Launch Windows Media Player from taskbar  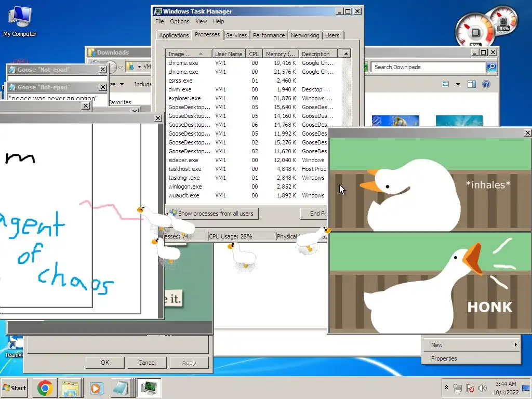point(96,388)
